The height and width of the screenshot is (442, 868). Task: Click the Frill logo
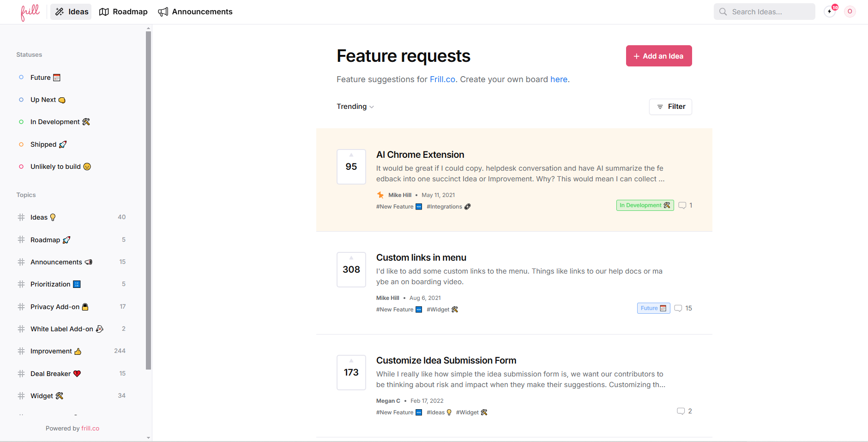(30, 12)
